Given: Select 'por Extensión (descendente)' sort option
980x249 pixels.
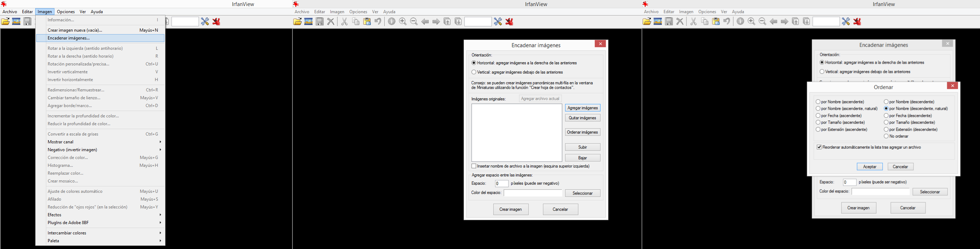Looking at the screenshot, I should tap(886, 129).
